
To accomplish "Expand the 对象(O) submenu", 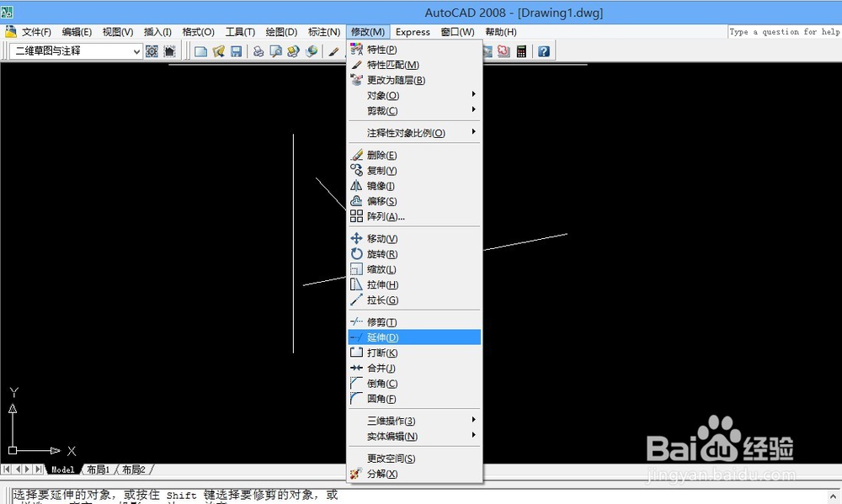I will click(414, 96).
